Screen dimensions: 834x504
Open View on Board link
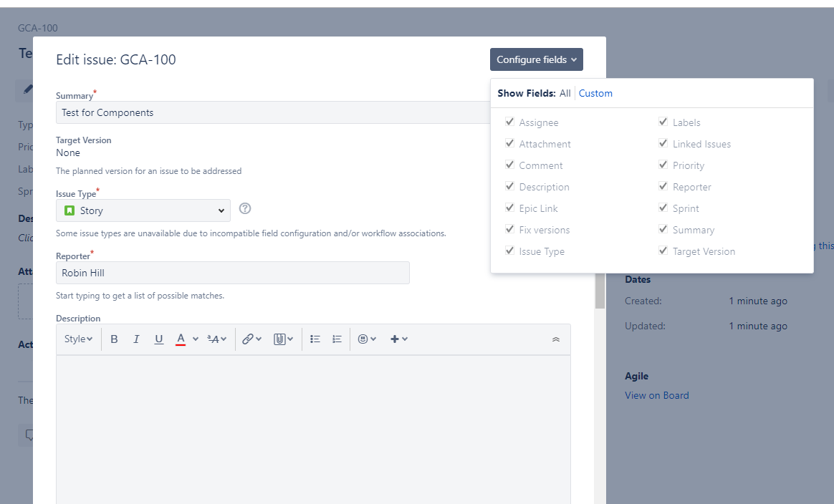coord(657,396)
